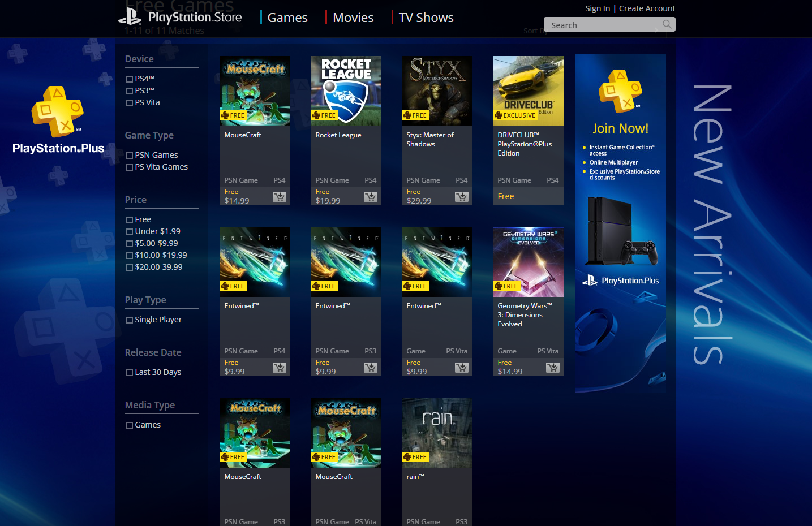Click FREE badge on Geometry Wars cover
This screenshot has width=812, height=526.
(506, 286)
